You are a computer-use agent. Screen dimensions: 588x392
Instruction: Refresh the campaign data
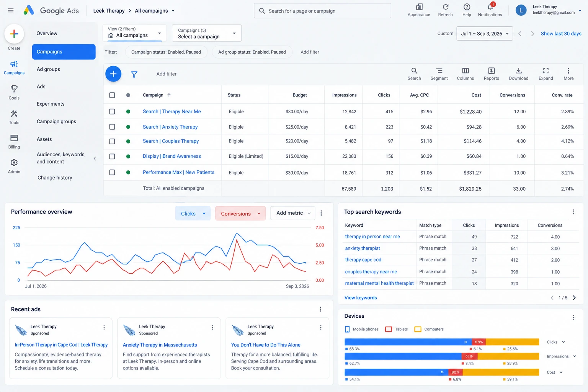click(445, 10)
